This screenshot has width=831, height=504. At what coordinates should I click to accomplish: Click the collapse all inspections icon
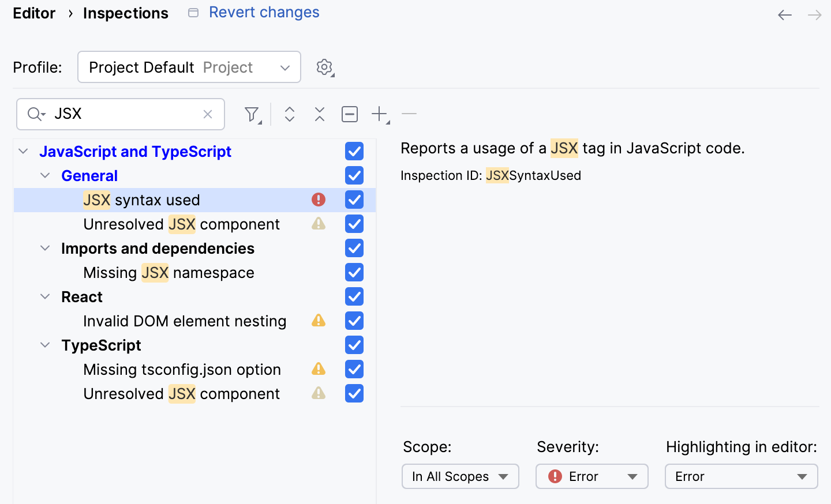click(x=319, y=114)
